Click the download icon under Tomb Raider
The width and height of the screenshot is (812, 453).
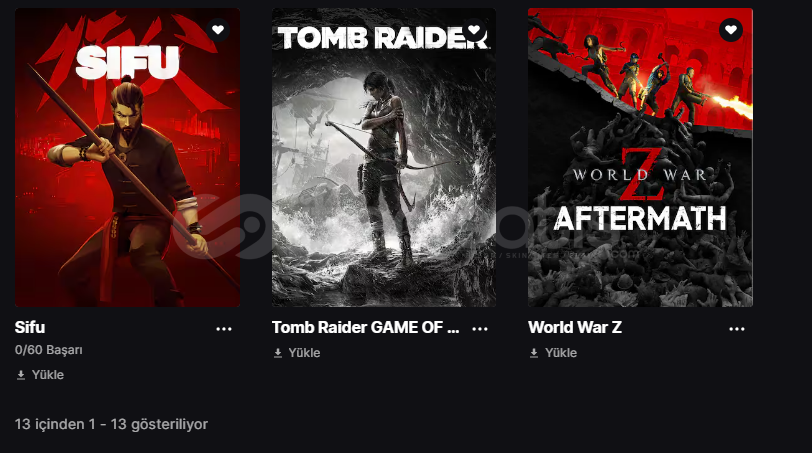pyautogui.click(x=278, y=353)
